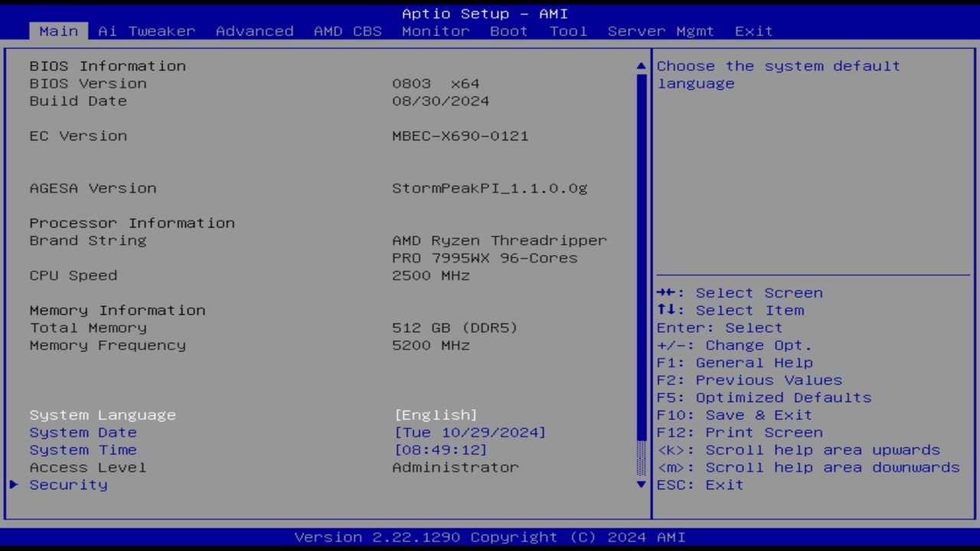Screen dimensions: 980x551
Task: Click the Access Level Administrator value
Action: [456, 468]
